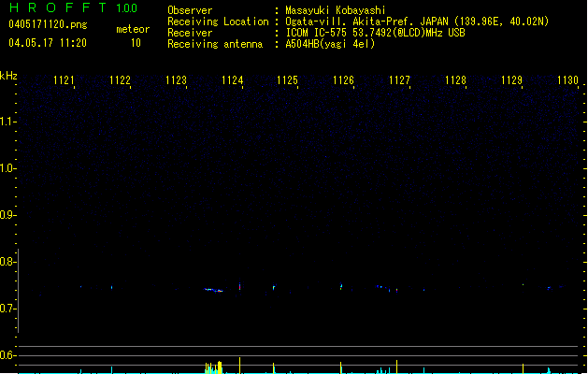The height and width of the screenshot is (374, 588).
Task: Click the long meteor echo before 1124
Action: (213, 290)
